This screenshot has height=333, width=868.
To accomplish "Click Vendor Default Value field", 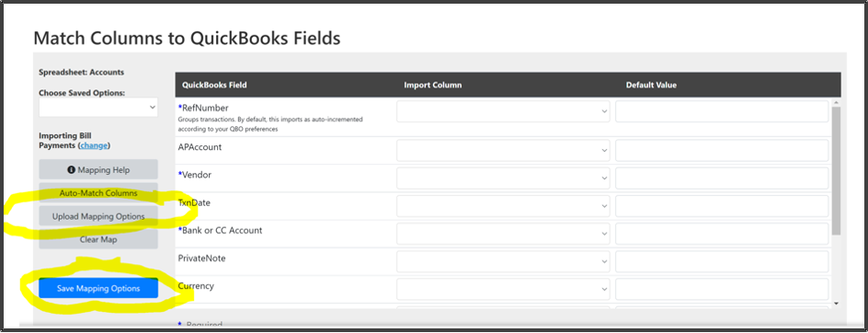I will click(x=722, y=178).
